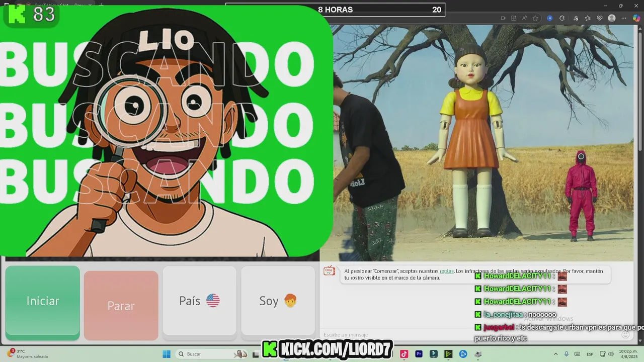Click the microphone tray icon

567,354
